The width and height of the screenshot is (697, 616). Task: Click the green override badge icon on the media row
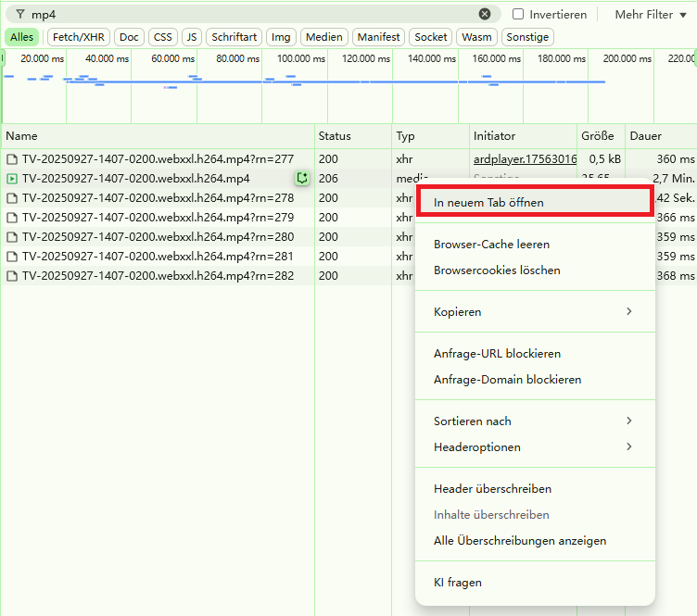[x=301, y=178]
